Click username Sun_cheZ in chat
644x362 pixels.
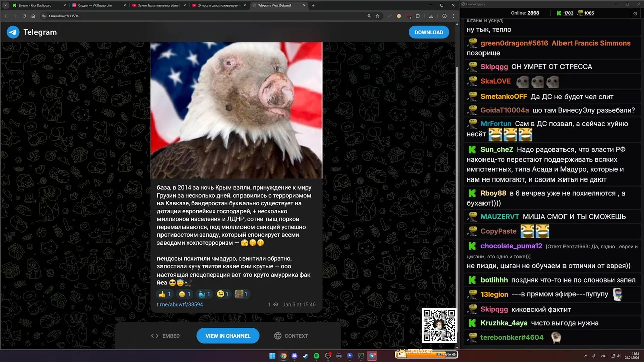click(x=497, y=149)
